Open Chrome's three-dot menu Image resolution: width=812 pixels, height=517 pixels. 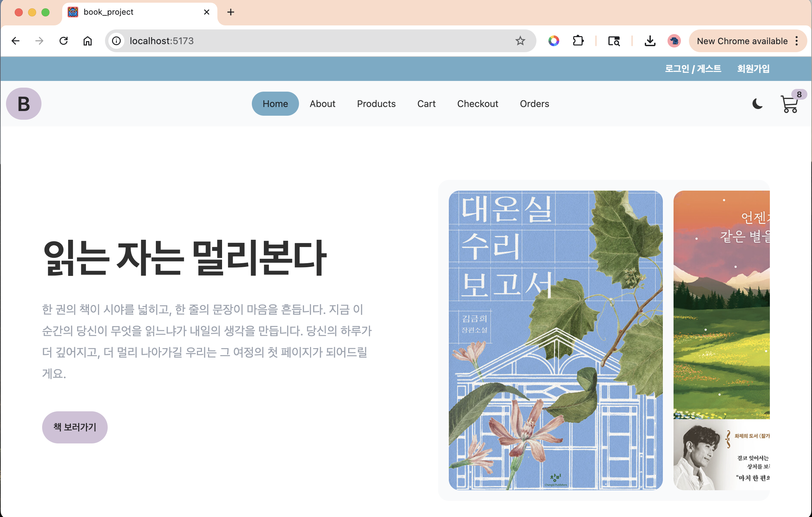pos(797,41)
